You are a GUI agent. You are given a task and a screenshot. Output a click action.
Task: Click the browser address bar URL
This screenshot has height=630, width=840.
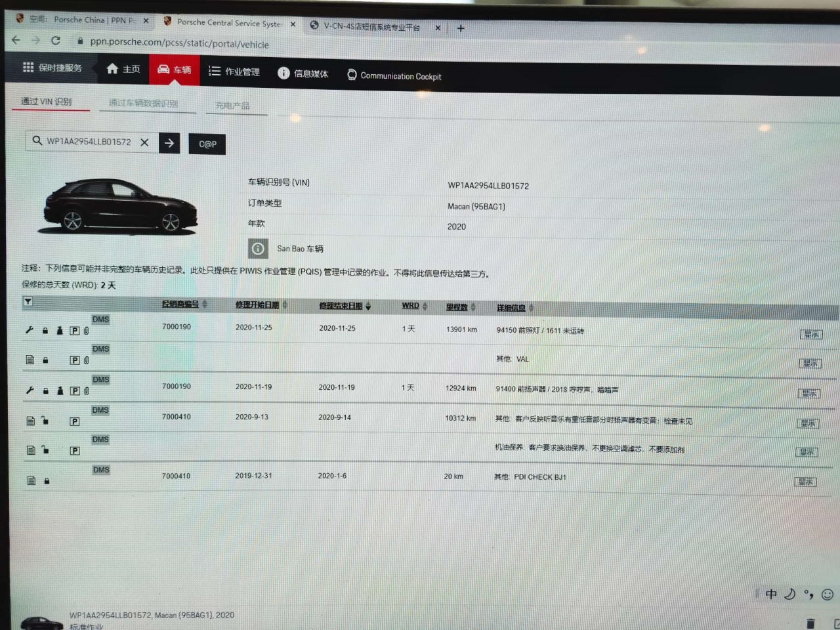(179, 43)
